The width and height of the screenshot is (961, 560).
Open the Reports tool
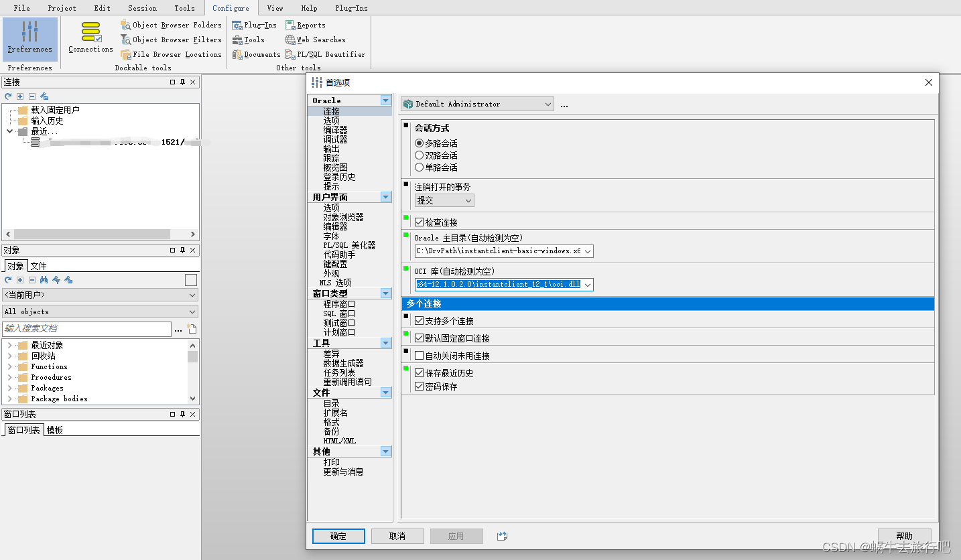pyautogui.click(x=306, y=25)
